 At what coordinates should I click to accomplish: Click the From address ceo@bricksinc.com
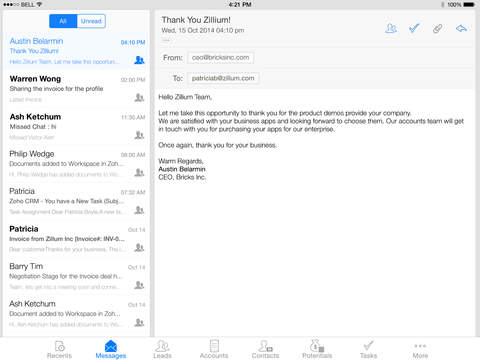(x=220, y=58)
